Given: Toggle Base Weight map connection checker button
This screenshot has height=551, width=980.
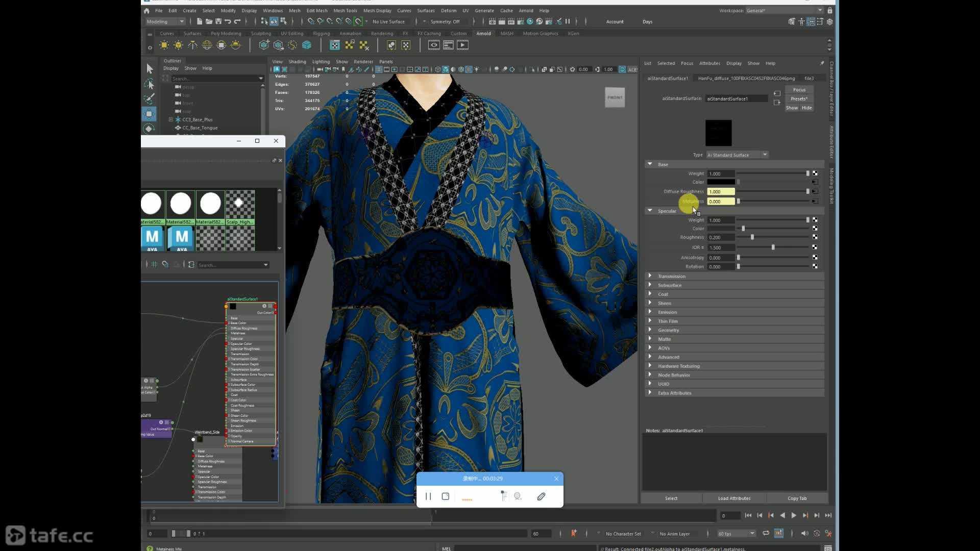Looking at the screenshot, I should [815, 173].
